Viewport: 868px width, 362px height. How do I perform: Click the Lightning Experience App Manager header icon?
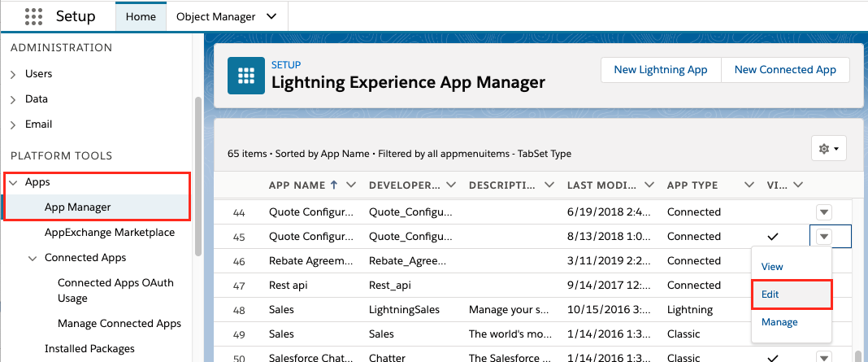click(x=245, y=75)
